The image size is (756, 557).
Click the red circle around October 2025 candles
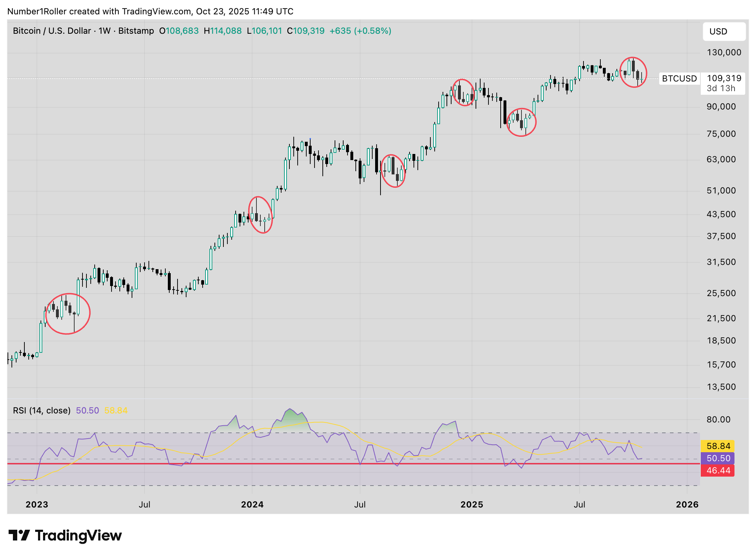(x=633, y=72)
